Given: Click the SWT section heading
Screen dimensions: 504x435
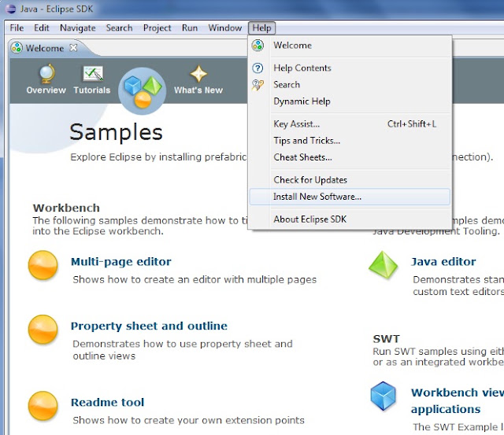Looking at the screenshot, I should [387, 339].
